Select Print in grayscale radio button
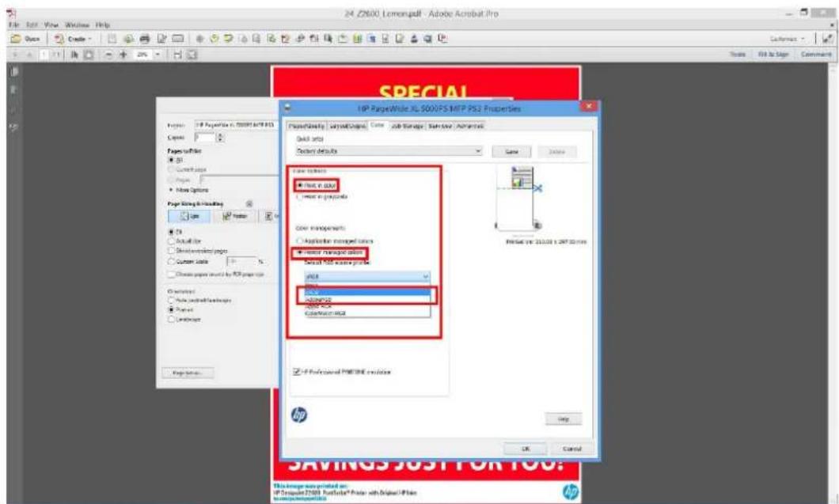This screenshot has height=504, width=839. click(x=300, y=196)
